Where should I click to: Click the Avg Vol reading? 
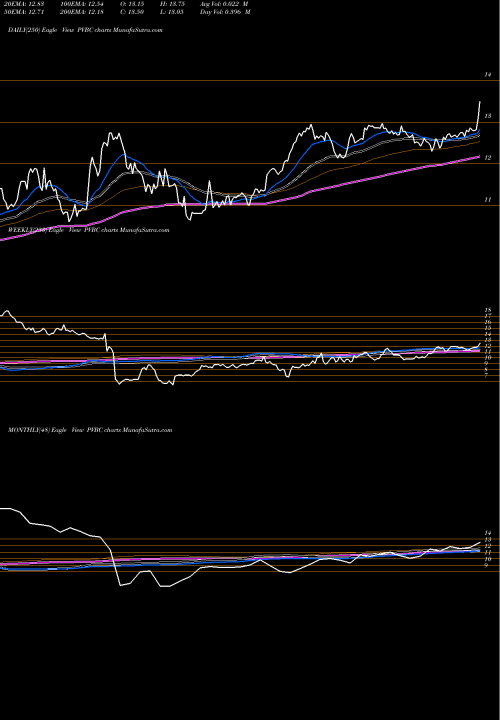[x=225, y=4]
